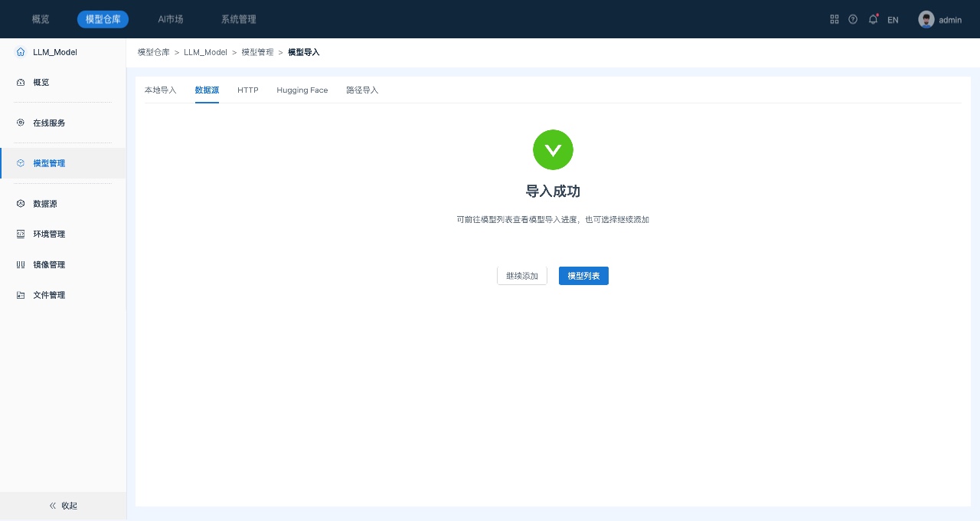980x521 pixels.
Task: Open the help question mark icon
Action: [853, 19]
